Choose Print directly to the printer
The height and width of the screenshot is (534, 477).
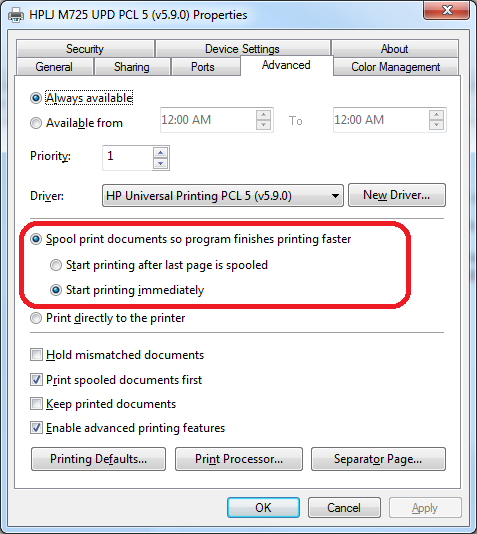(x=36, y=318)
